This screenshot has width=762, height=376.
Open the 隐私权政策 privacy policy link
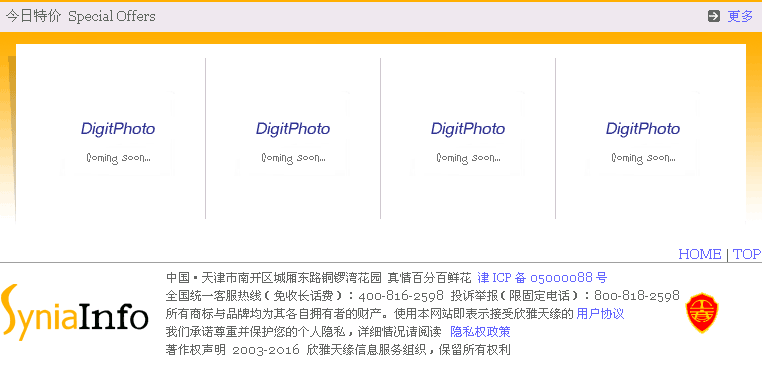click(x=480, y=332)
